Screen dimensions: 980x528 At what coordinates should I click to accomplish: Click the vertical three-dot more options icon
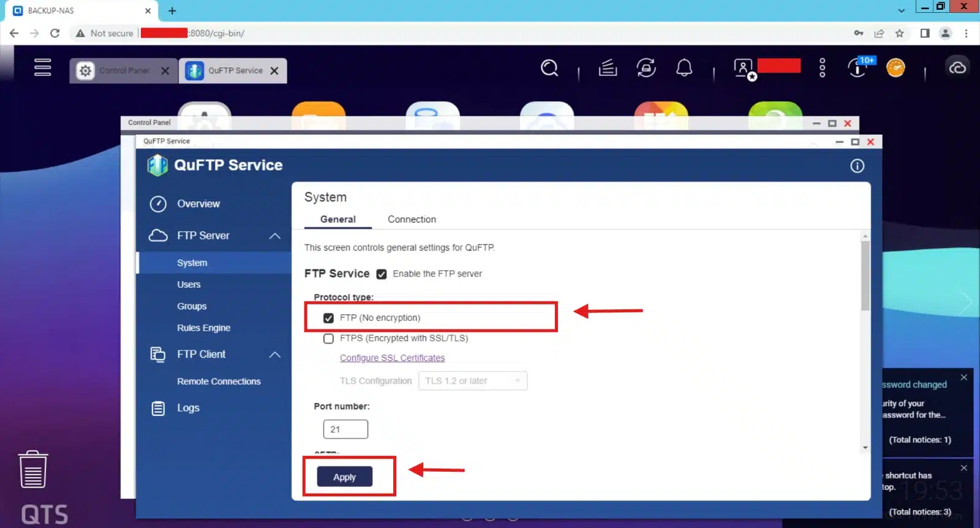pos(822,67)
